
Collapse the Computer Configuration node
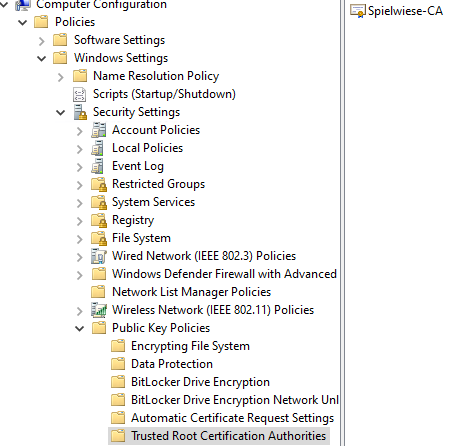click(4, 4)
